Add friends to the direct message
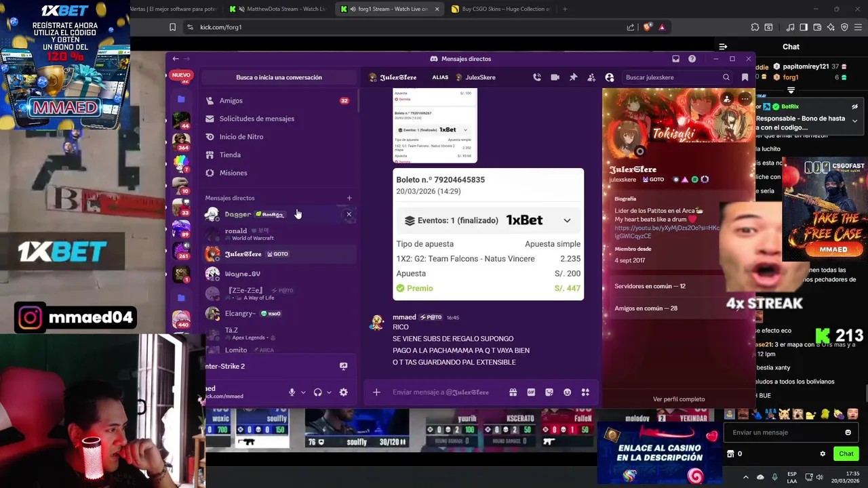This screenshot has width=868, height=488. click(x=591, y=77)
